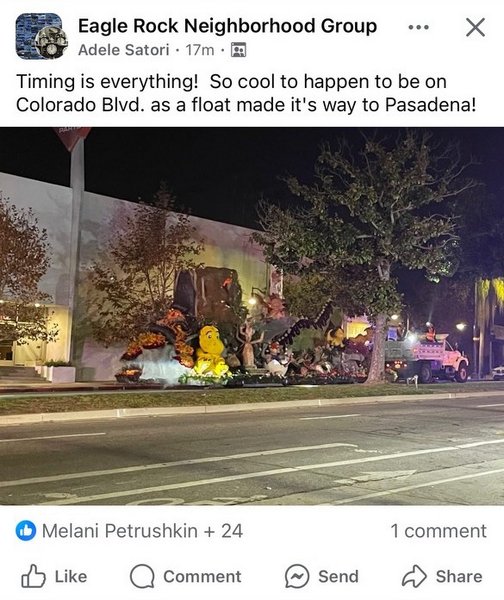Tap the Comment speech bubble icon
The height and width of the screenshot is (600, 504).
tap(142, 576)
